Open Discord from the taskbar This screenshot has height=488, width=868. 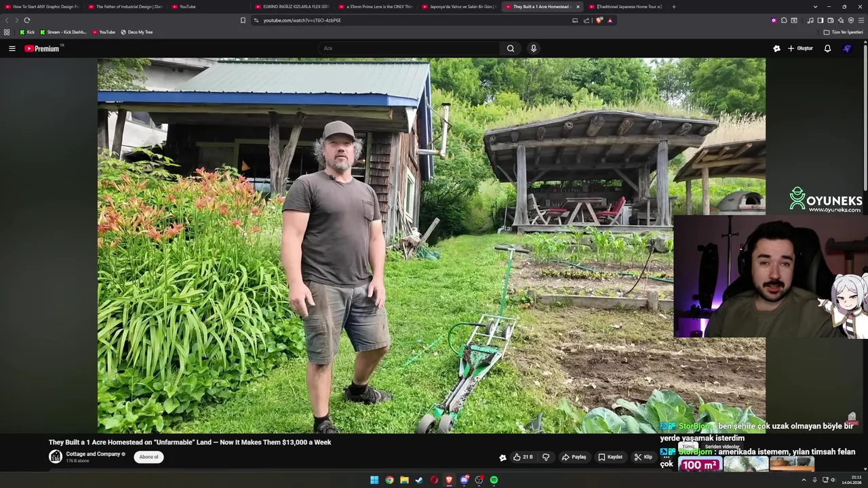click(464, 480)
